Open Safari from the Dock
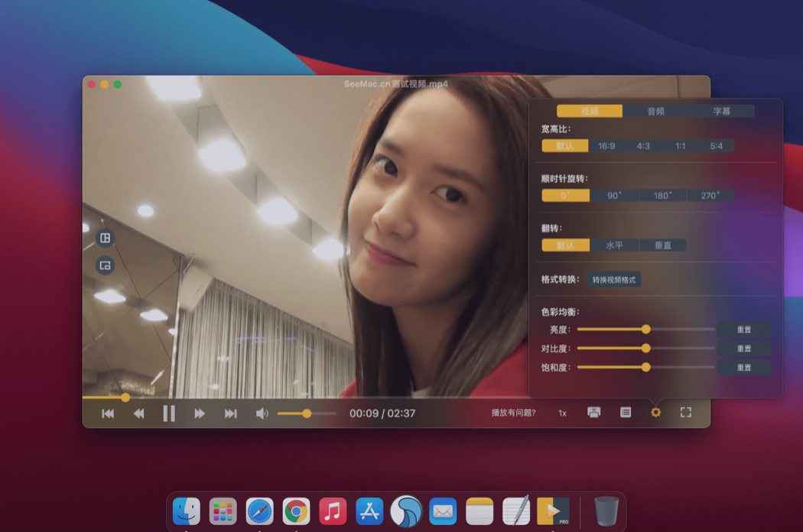 click(259, 511)
